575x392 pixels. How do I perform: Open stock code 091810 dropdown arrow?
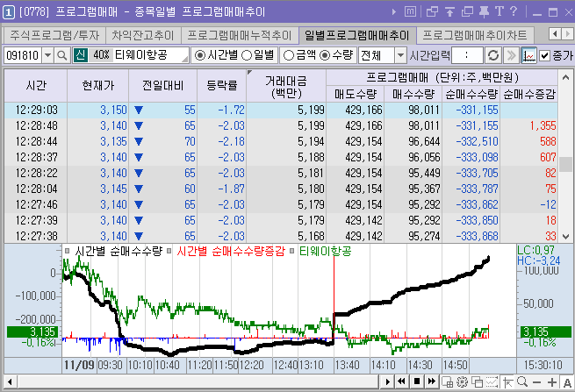click(48, 55)
